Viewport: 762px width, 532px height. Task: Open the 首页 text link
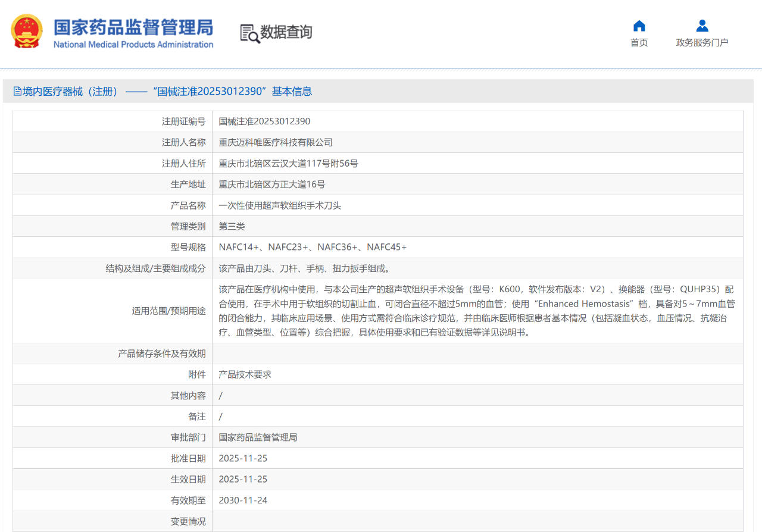tap(639, 42)
